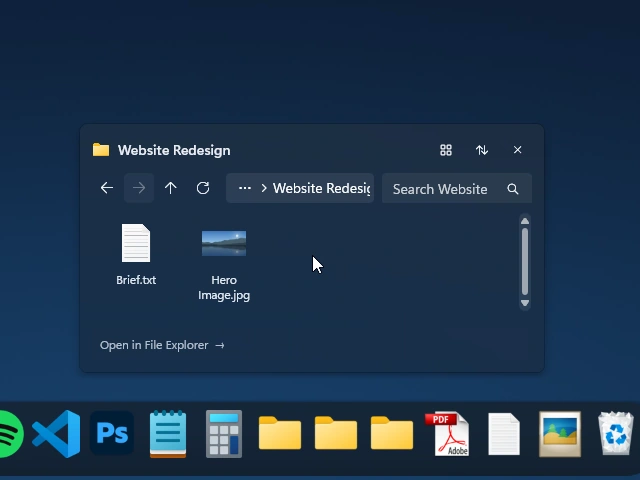Image resolution: width=640 pixels, height=480 pixels.
Task: Open the sort options arrows icon
Action: 482,150
